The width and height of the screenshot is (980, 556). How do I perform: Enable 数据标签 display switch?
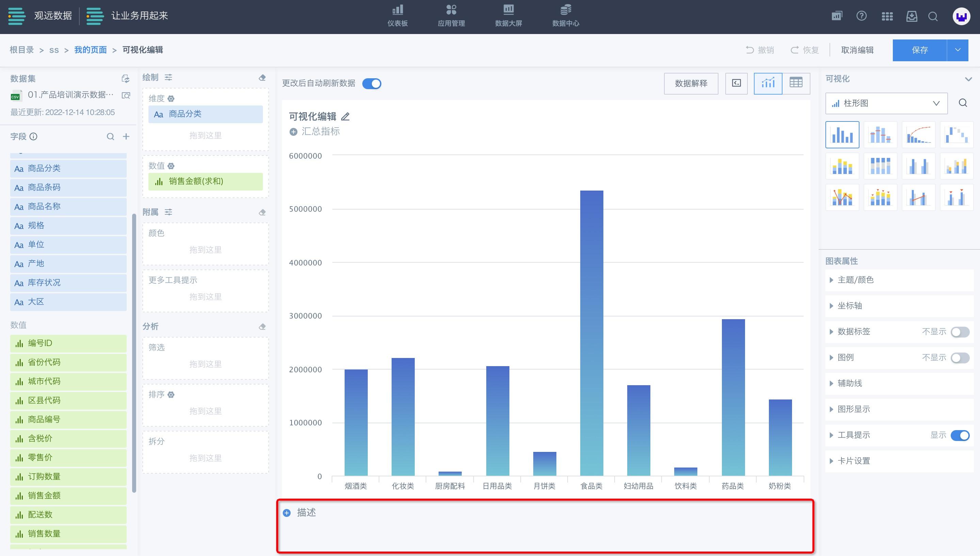click(x=960, y=332)
